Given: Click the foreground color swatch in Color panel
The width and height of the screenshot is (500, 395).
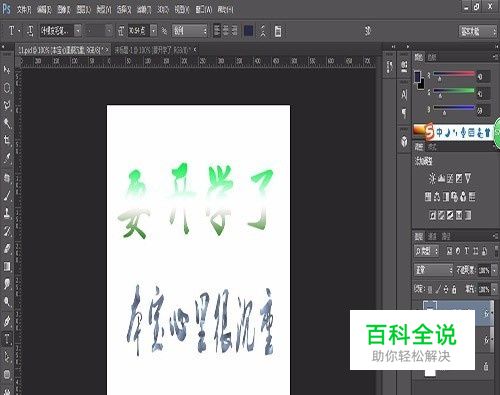Looking at the screenshot, I should point(418,76).
